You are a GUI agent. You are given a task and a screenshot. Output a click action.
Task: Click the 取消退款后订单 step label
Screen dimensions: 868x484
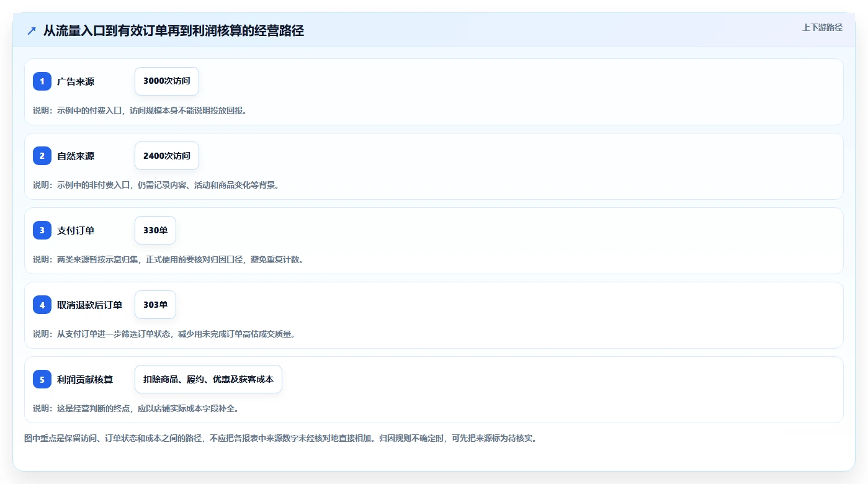(90, 305)
